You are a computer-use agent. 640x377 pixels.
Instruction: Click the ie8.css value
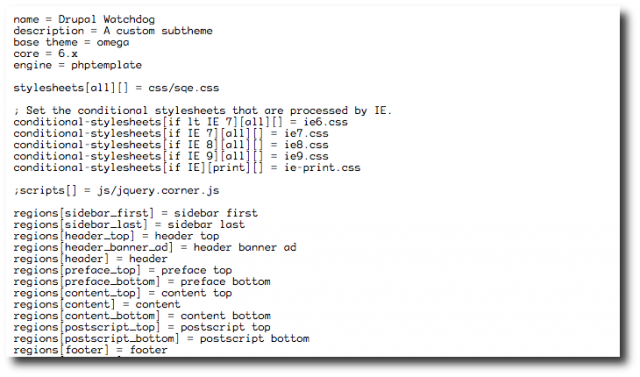point(306,145)
